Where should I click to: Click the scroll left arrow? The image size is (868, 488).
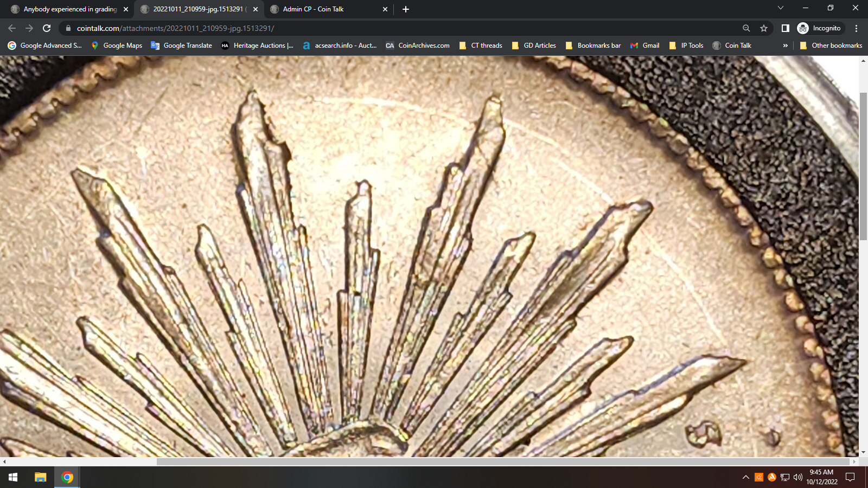click(4, 461)
